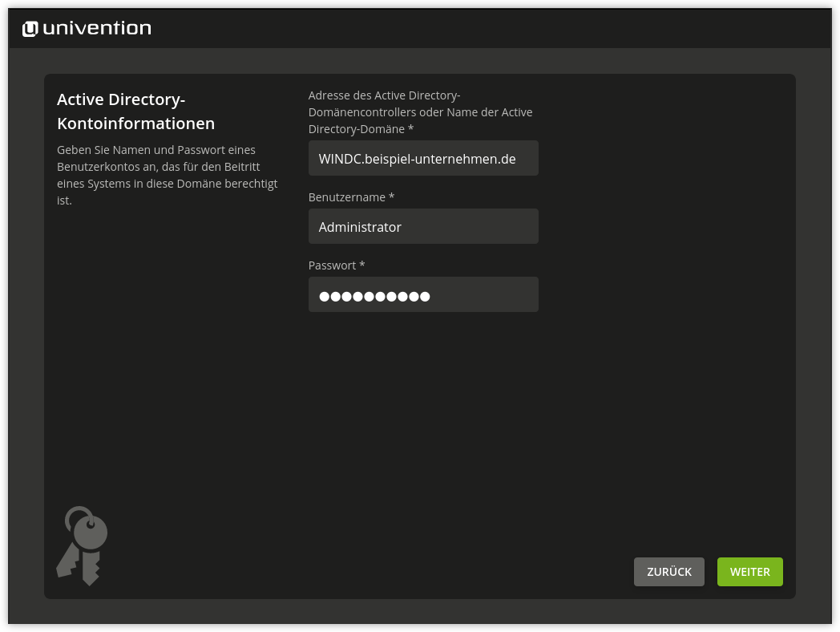Click the univention wordmark text
The width and height of the screenshot is (840, 632).
tap(98, 27)
